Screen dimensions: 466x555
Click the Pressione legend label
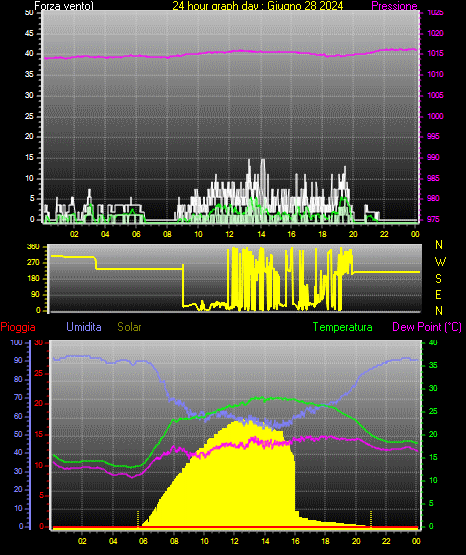394,6
